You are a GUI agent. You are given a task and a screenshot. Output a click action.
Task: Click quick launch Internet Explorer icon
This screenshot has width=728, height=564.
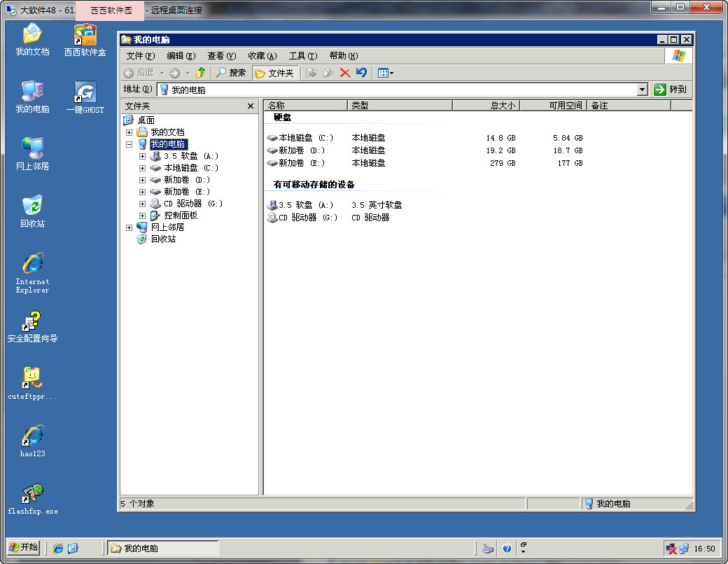coord(58,549)
